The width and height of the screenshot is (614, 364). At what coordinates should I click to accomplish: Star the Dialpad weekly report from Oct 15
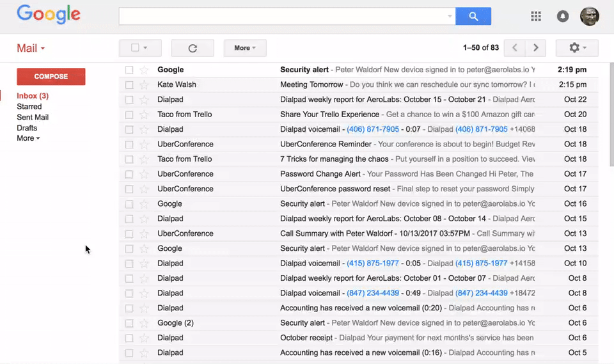tap(144, 219)
